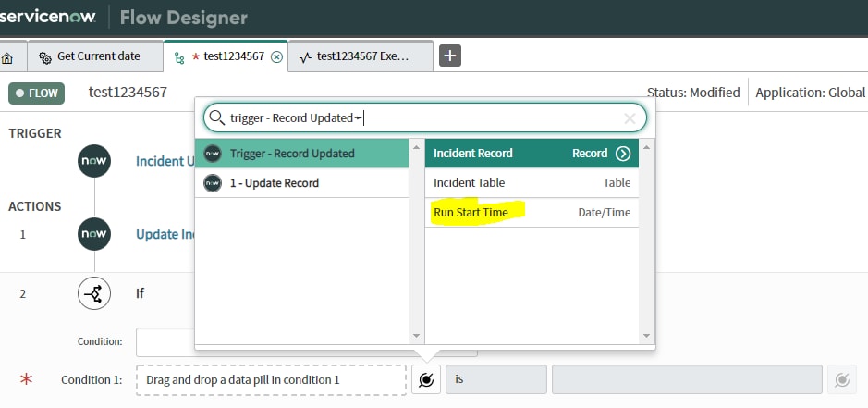Screen dimensions: 868x408
Task: Click the search magnifier icon
Action: click(216, 117)
